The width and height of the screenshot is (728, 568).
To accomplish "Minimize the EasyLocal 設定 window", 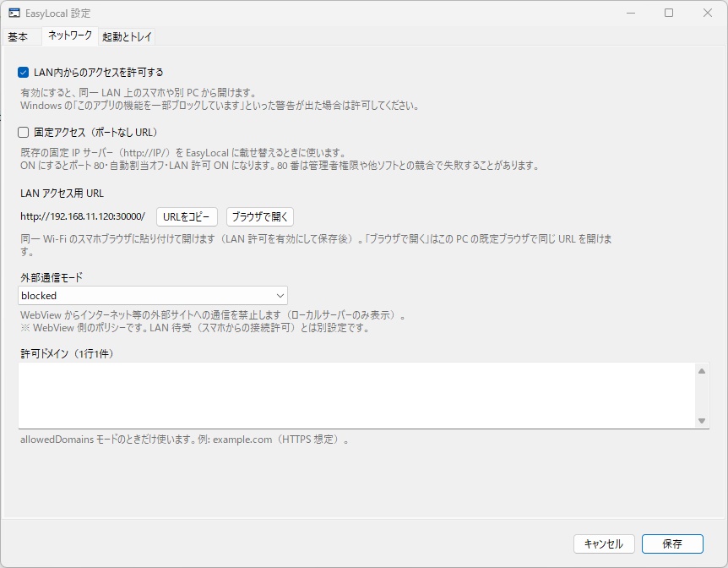I will 631,13.
